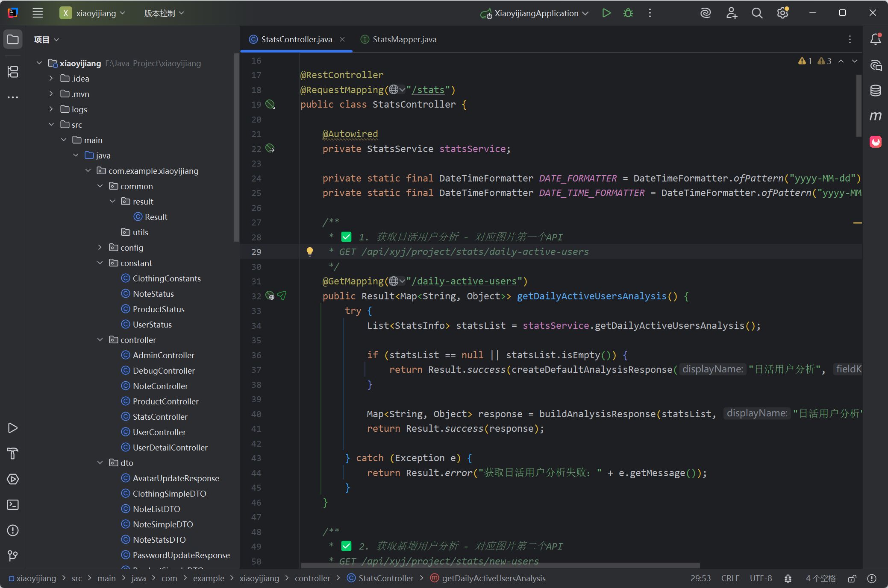The image size is (888, 588).
Task: Open the Git tool window icon
Action: pyautogui.click(x=13, y=556)
